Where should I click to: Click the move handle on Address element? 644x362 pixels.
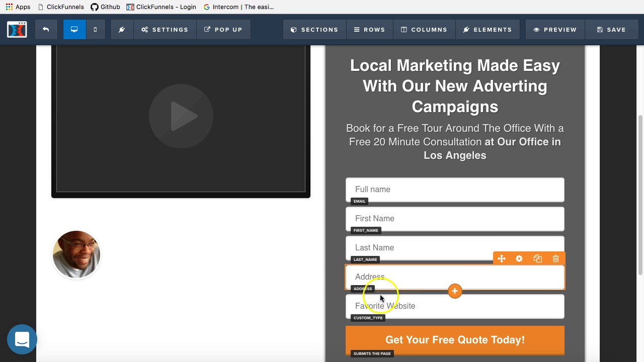click(502, 259)
